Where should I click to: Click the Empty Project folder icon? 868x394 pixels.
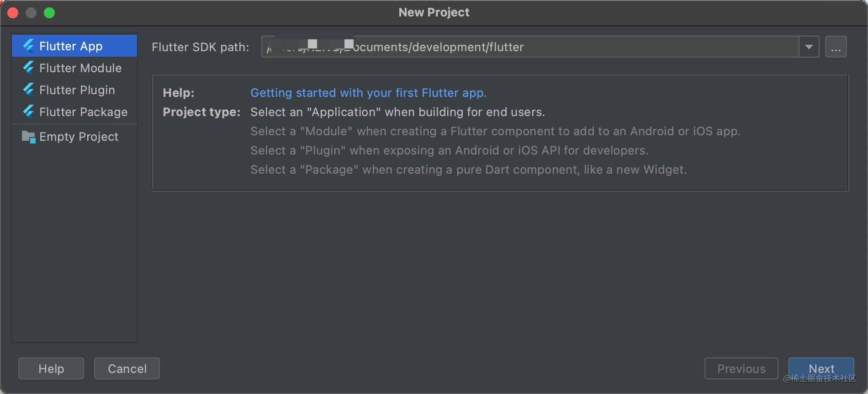coord(29,137)
